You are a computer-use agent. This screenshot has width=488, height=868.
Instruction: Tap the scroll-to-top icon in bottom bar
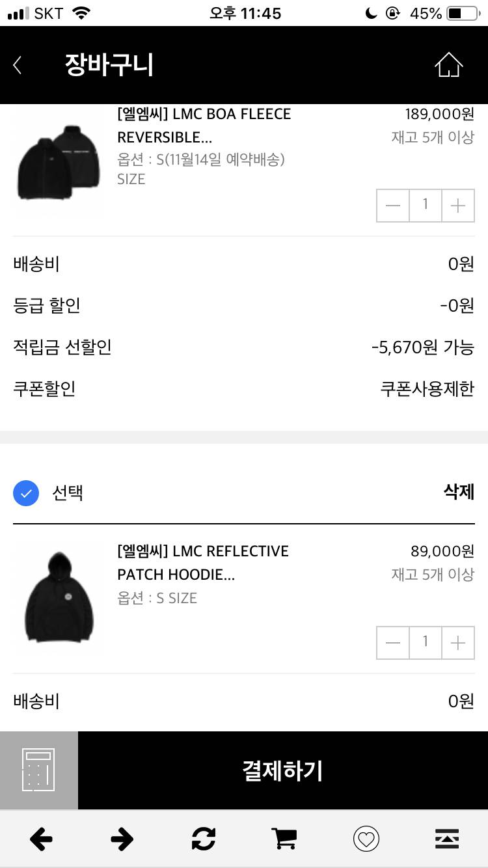447,839
